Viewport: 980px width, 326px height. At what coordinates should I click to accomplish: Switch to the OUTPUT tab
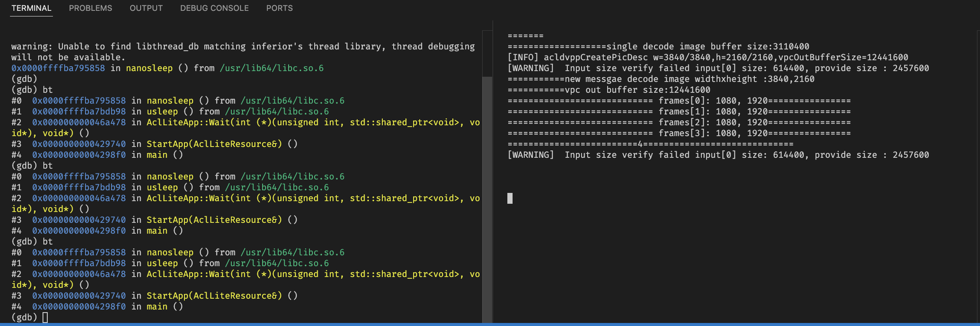[146, 8]
